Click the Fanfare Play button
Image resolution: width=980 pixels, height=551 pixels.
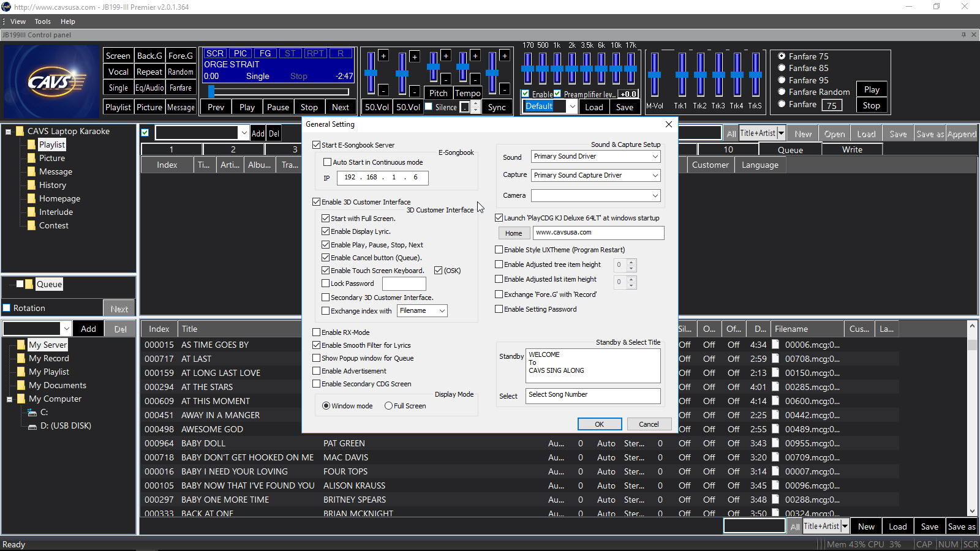point(872,89)
